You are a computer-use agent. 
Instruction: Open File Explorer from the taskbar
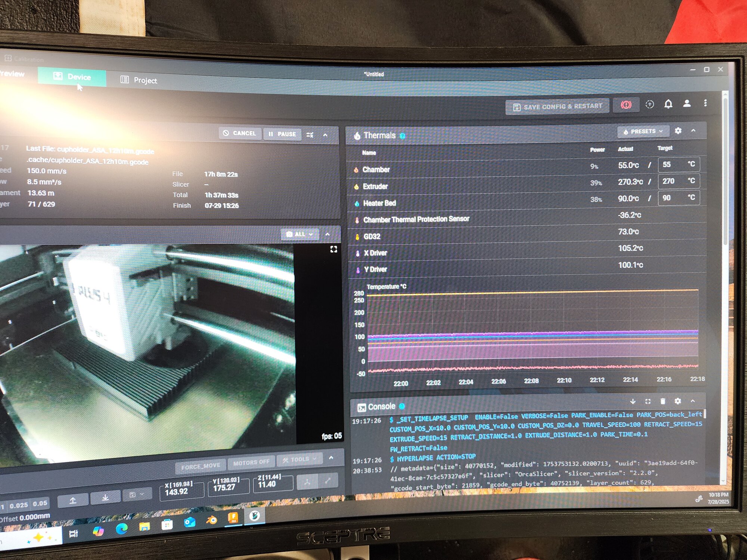(x=144, y=526)
